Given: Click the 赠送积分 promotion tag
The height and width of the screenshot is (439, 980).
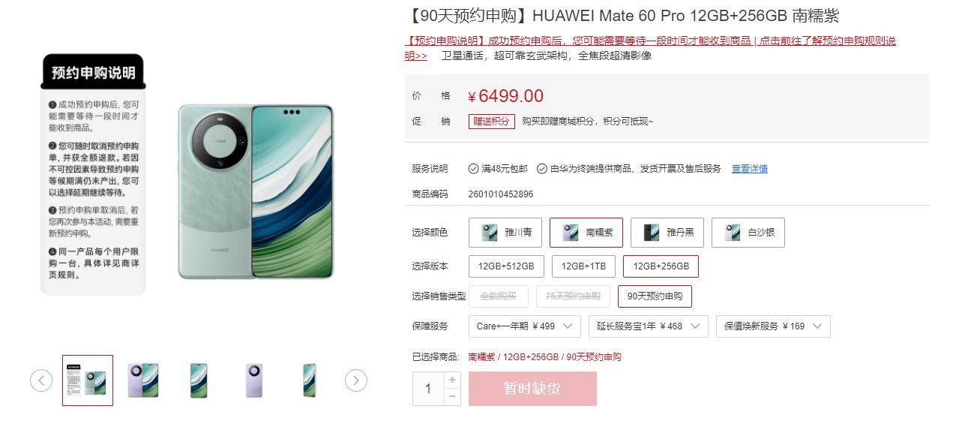Looking at the screenshot, I should [492, 122].
